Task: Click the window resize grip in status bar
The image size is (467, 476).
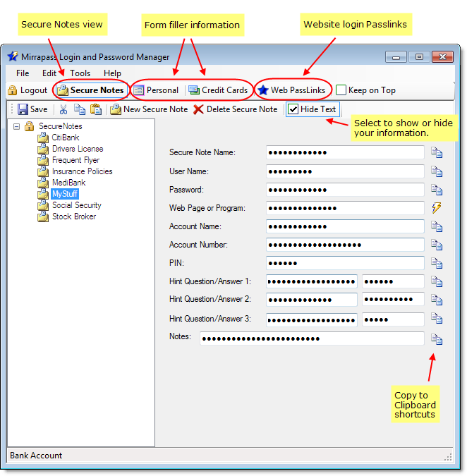Action: pyautogui.click(x=448, y=457)
